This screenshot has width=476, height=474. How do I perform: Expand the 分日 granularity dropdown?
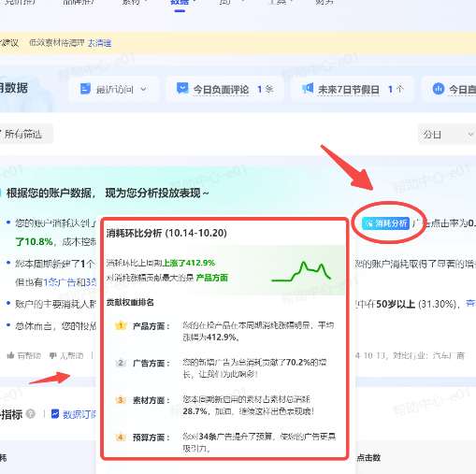pos(447,135)
